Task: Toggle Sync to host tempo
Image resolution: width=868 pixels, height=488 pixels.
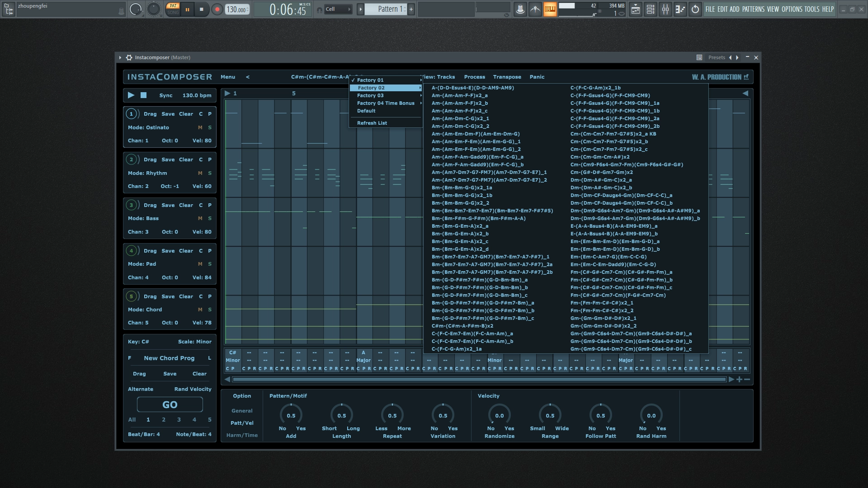Action: click(166, 95)
